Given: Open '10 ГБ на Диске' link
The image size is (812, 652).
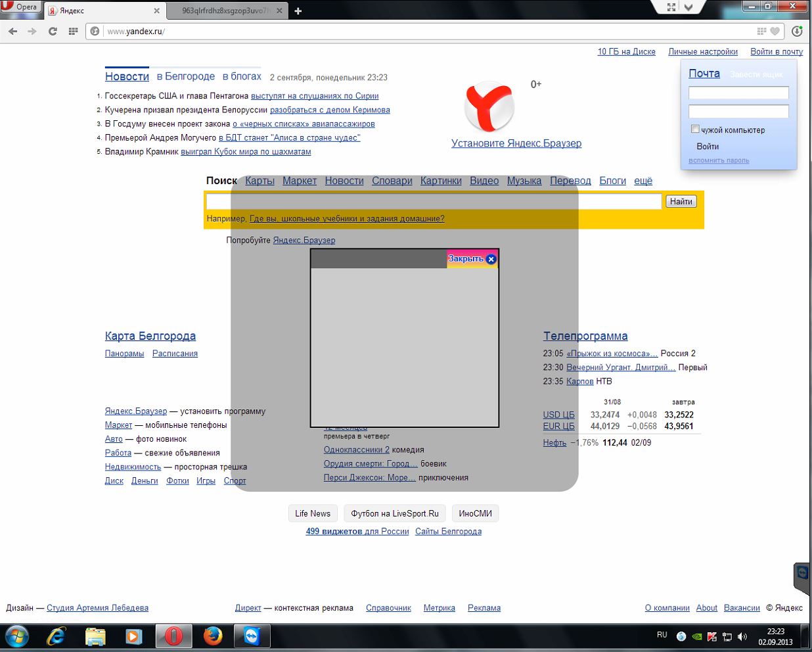Looking at the screenshot, I should point(626,51).
